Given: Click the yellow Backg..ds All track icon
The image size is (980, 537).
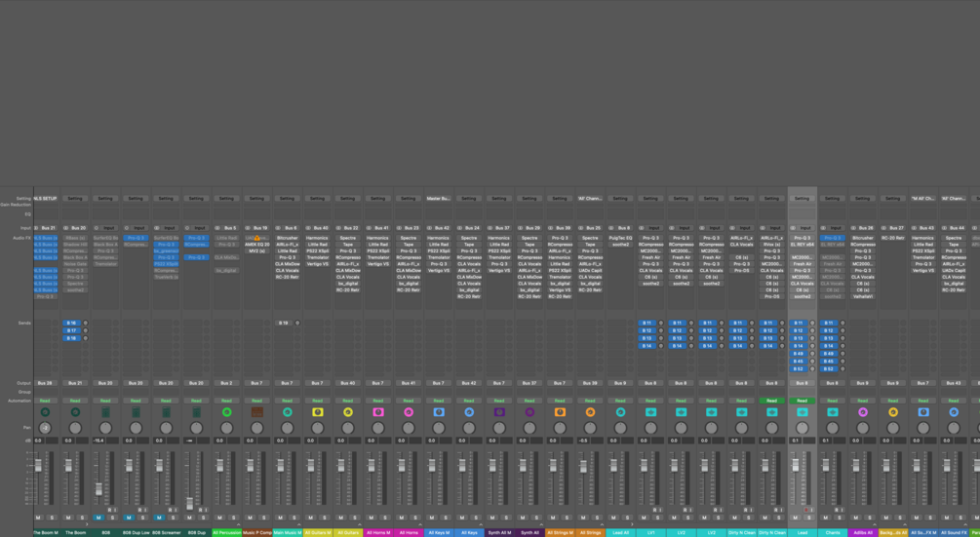Looking at the screenshot, I should pyautogui.click(x=893, y=412).
